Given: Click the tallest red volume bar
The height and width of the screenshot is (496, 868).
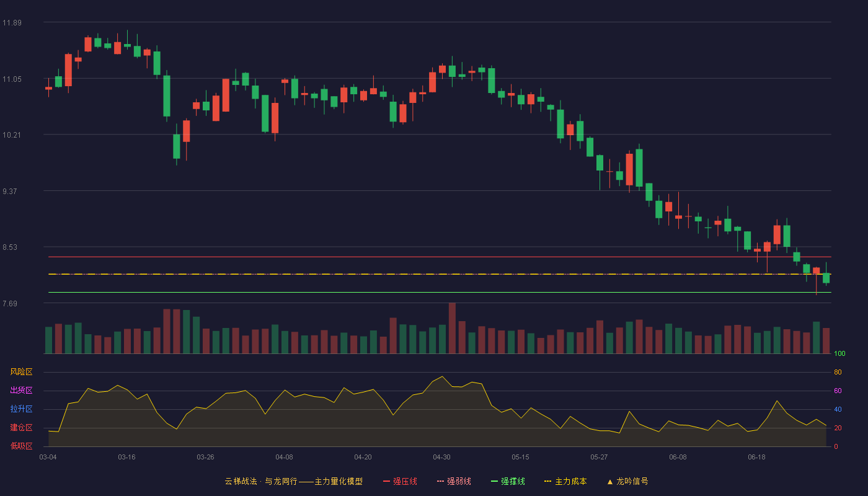Looking at the screenshot, I should [452, 328].
